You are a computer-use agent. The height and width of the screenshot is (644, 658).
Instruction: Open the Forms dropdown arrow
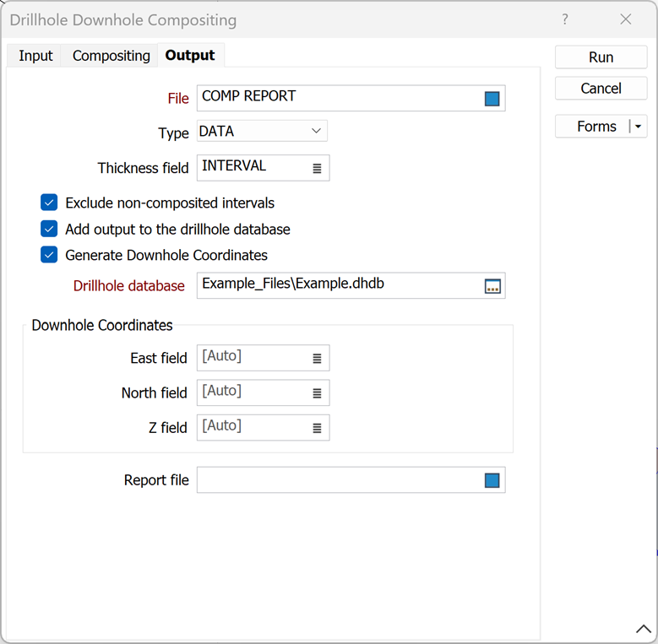tap(638, 127)
